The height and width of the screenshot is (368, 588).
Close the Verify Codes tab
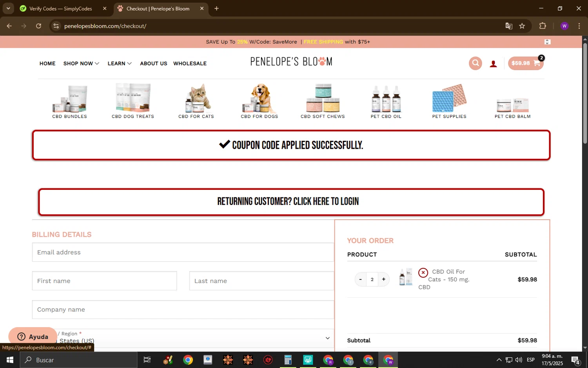pos(105,9)
